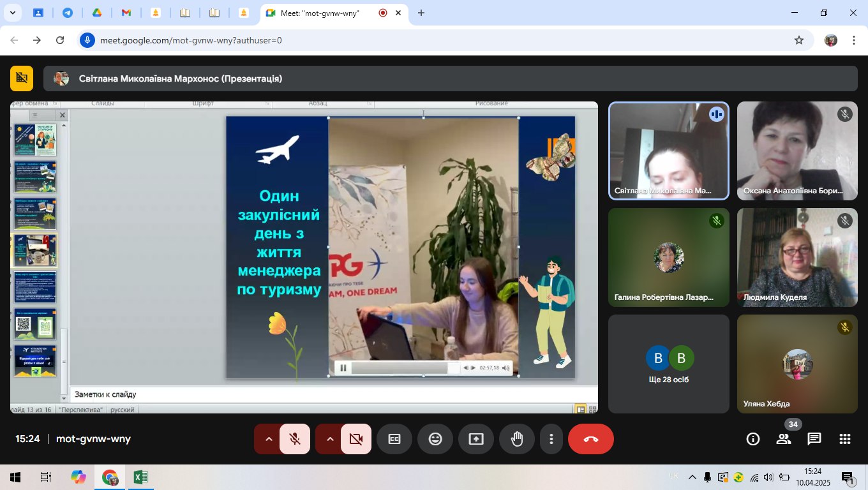Open the activities grid icon
Screen dimensions: 868x490
point(845,439)
